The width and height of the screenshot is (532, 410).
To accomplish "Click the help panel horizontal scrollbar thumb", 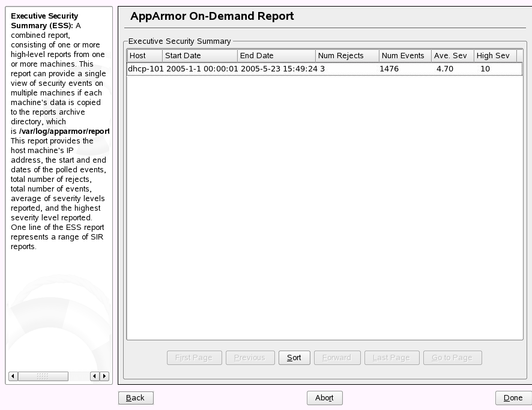I will tap(43, 376).
